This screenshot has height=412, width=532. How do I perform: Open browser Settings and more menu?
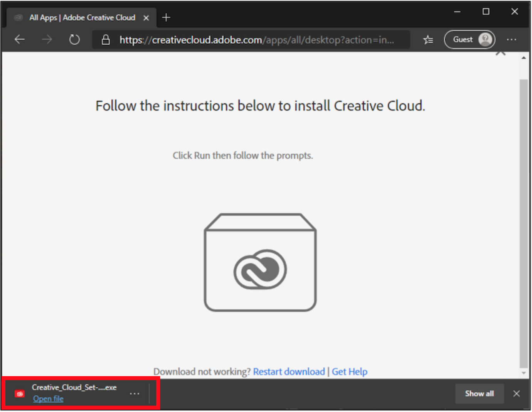point(512,39)
